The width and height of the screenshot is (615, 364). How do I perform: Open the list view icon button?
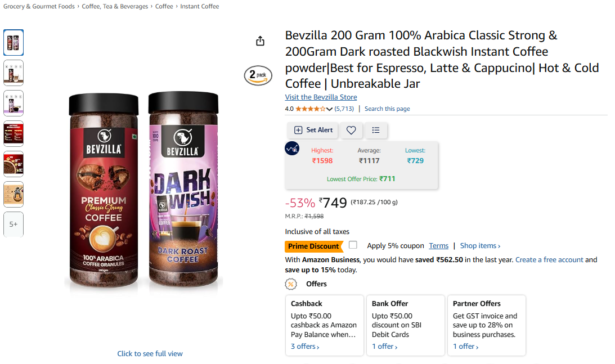376,130
